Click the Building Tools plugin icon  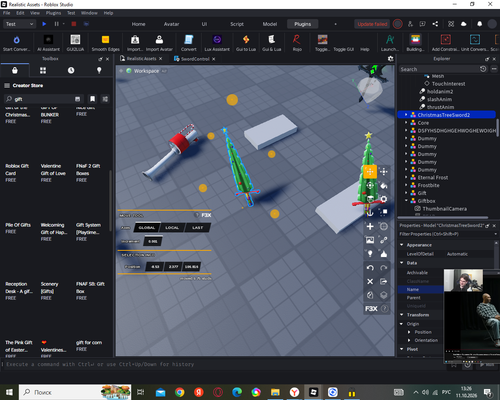click(x=415, y=43)
